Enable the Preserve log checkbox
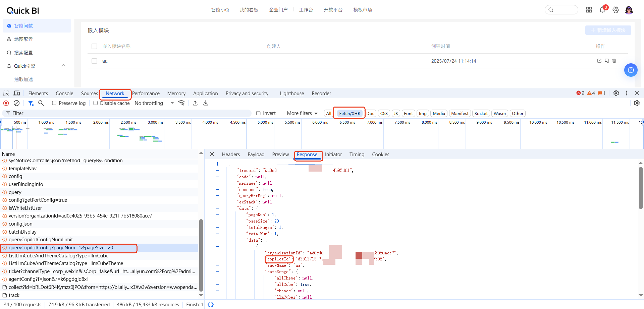This screenshot has height=309, width=644. click(54, 103)
